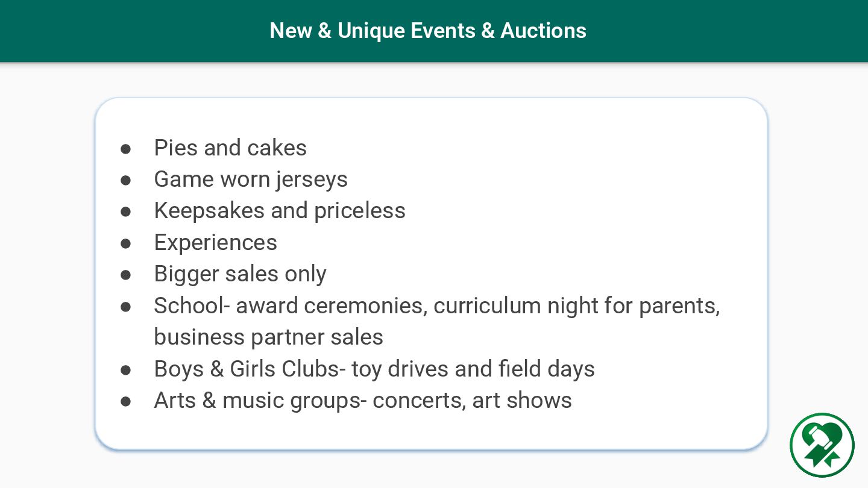Click the slide title New & Unique Events & Auctions
This screenshot has width=868, height=488.
(428, 31)
